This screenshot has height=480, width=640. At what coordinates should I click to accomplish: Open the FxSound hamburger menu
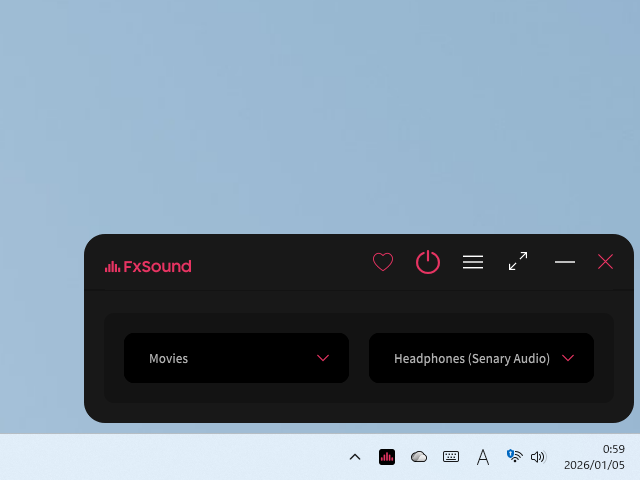point(473,262)
